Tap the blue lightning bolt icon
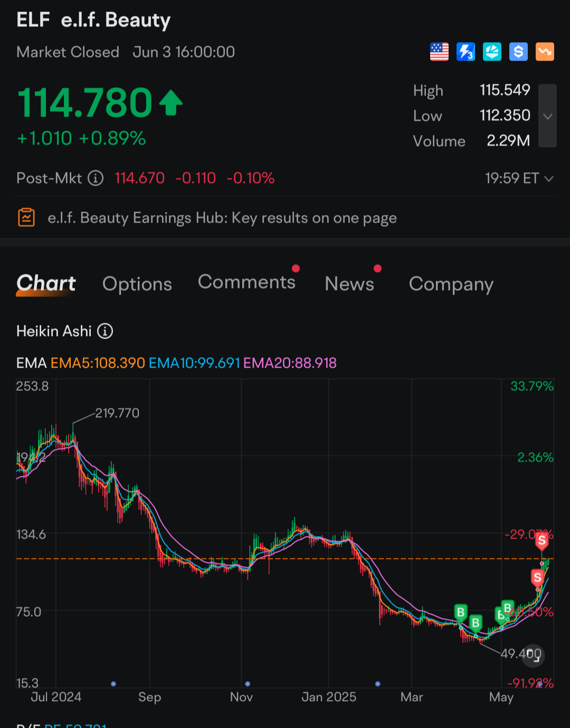The height and width of the screenshot is (728, 570). 465,52
